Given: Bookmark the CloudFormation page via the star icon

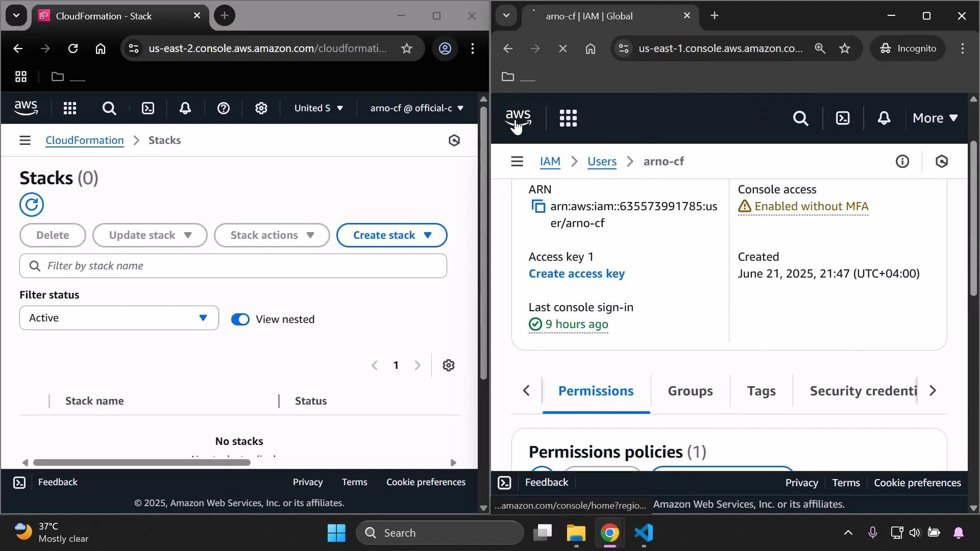Looking at the screenshot, I should pos(407,48).
